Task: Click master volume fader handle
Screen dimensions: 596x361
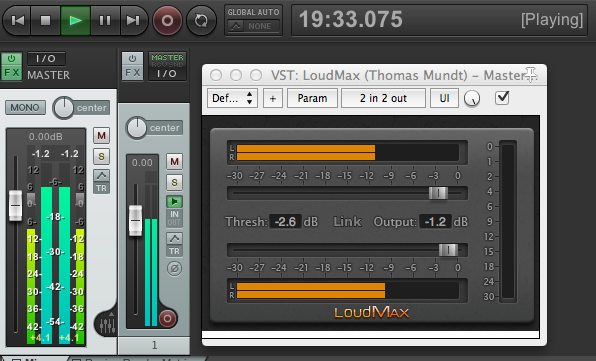Action: (x=15, y=206)
